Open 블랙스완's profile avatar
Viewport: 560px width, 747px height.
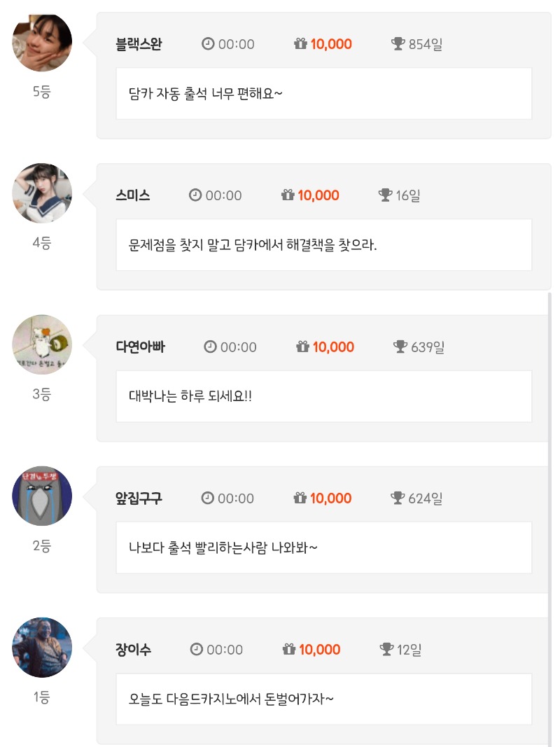[42, 42]
